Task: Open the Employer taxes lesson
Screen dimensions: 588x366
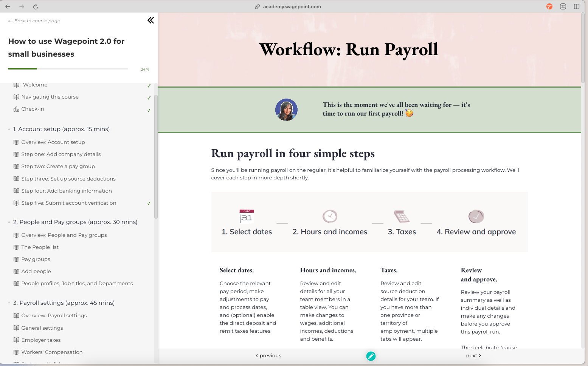Action: [x=41, y=340]
